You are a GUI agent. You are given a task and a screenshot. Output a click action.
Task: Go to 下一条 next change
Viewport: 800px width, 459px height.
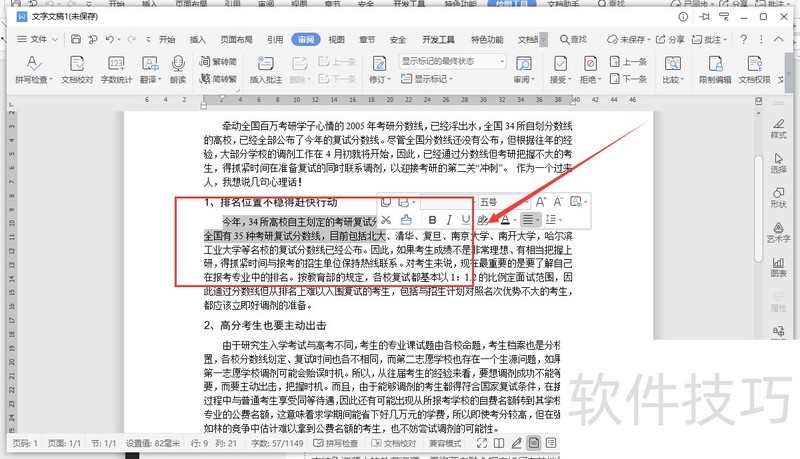click(x=628, y=79)
